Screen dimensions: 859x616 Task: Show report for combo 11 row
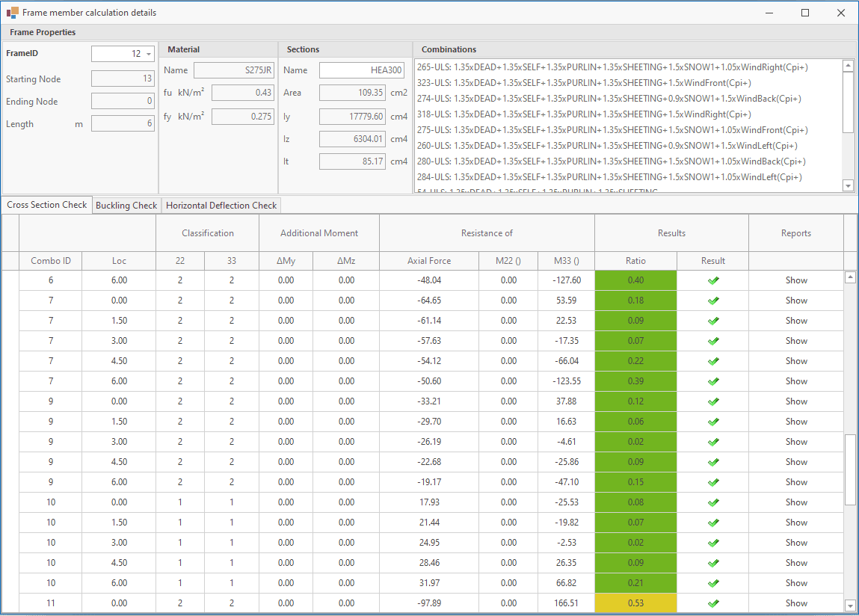796,603
